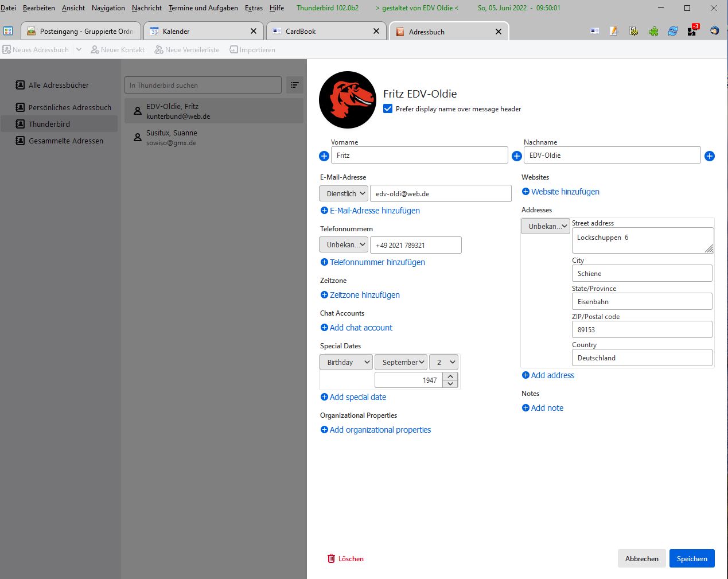Click the plus icon right of Nachname field

coord(710,156)
